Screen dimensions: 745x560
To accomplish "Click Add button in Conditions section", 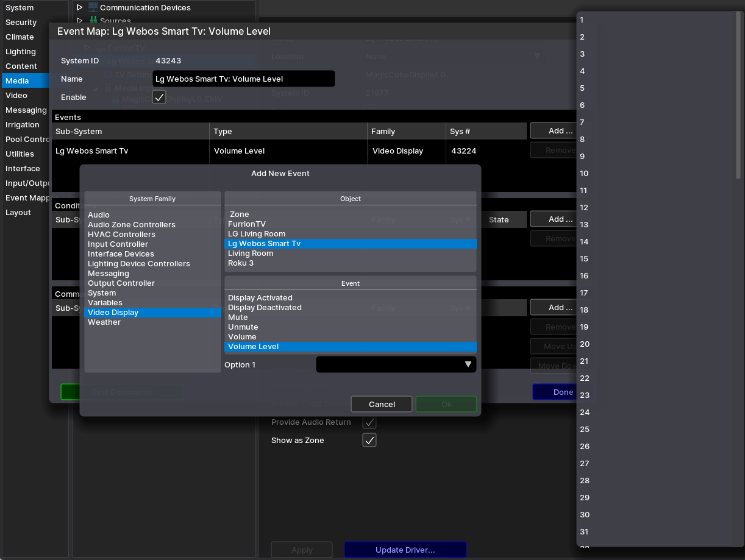I will (554, 219).
